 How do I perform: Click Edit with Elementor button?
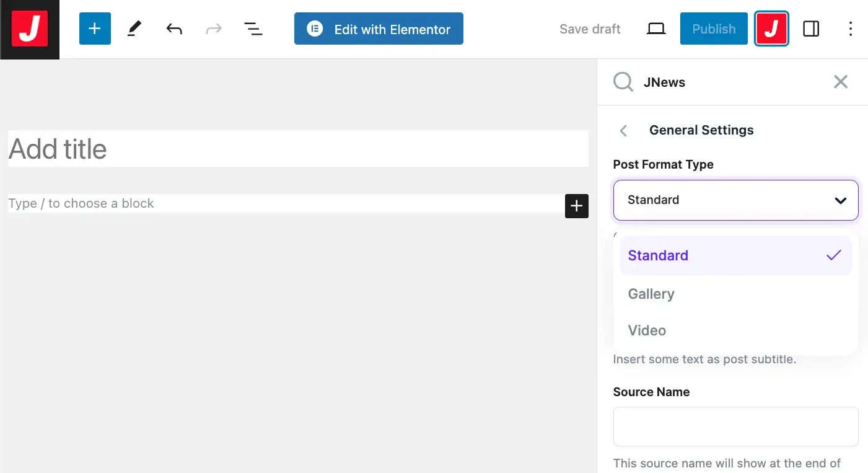point(379,29)
